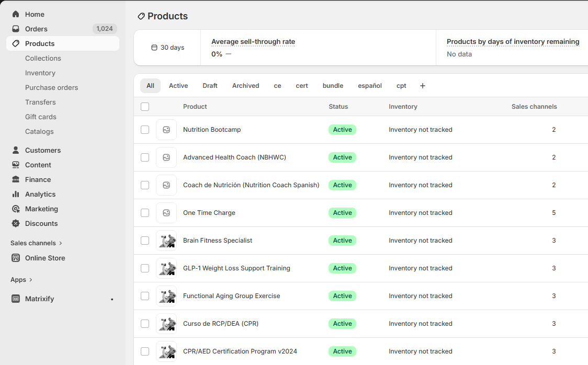Open the Online Store sales channel
This screenshot has width=588, height=365.
(x=44, y=258)
